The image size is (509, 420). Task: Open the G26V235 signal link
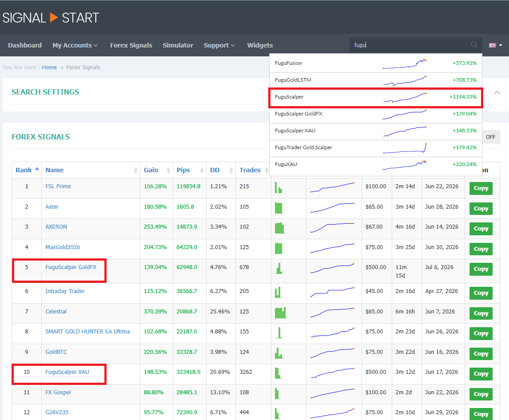[x=57, y=412]
